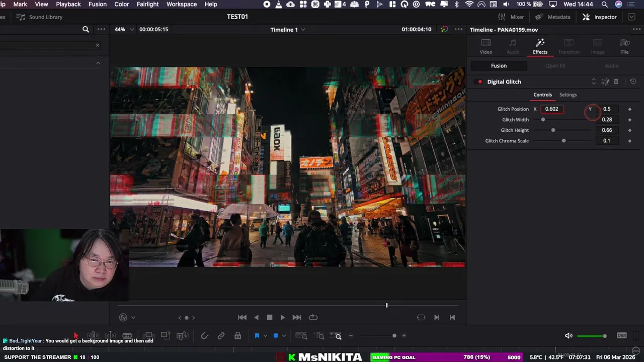Toggle timeline snapping magnet icon
Viewport: 644px width, 362px height.
(204, 336)
